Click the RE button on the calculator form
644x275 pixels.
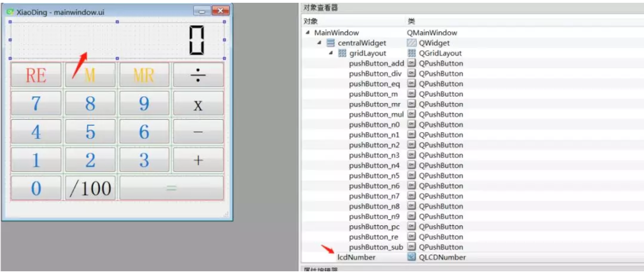pos(36,75)
